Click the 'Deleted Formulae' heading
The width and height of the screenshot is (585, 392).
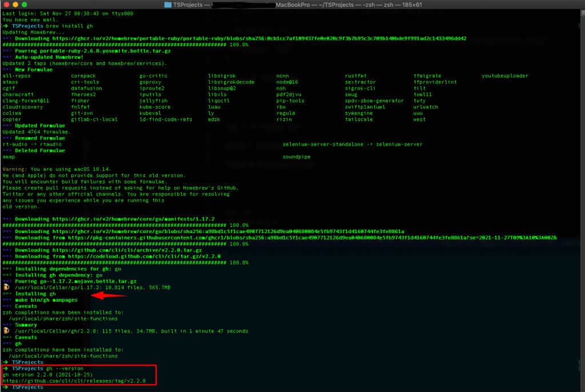pyautogui.click(x=40, y=150)
